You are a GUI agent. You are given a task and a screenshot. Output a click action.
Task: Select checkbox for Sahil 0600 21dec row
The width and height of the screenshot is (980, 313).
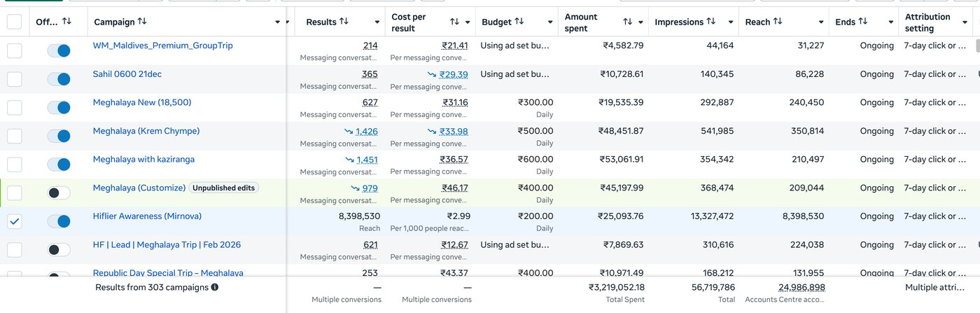coord(14,79)
